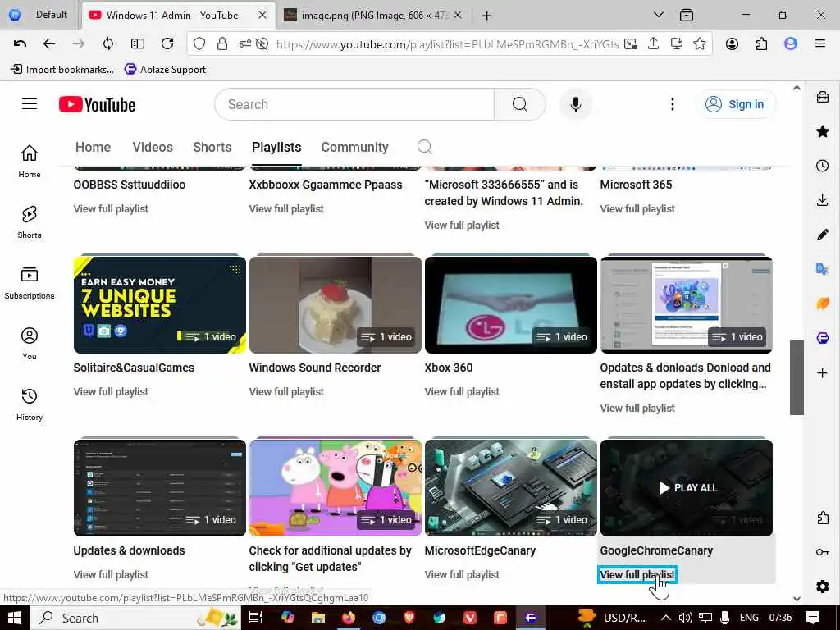840x630 pixels.
Task: Play all in GoogleChromeCanary playlist
Action: pyautogui.click(x=687, y=488)
